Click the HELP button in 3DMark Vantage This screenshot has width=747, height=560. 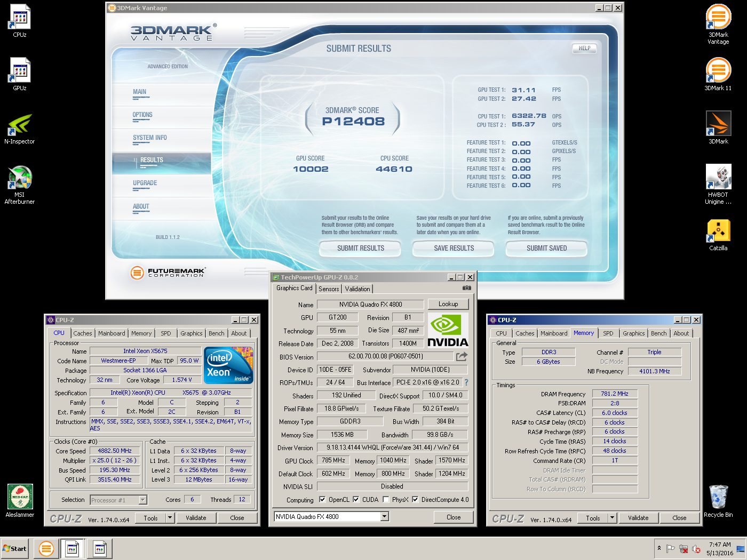(x=585, y=49)
